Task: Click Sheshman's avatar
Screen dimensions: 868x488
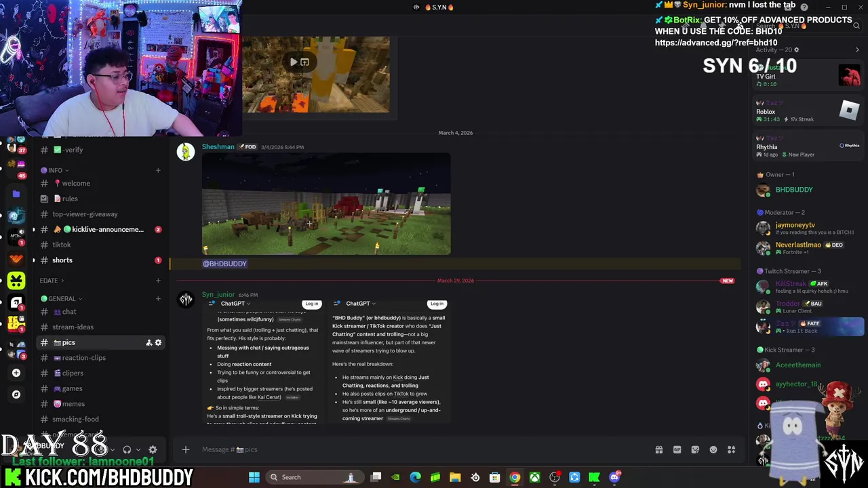Action: [x=186, y=152]
